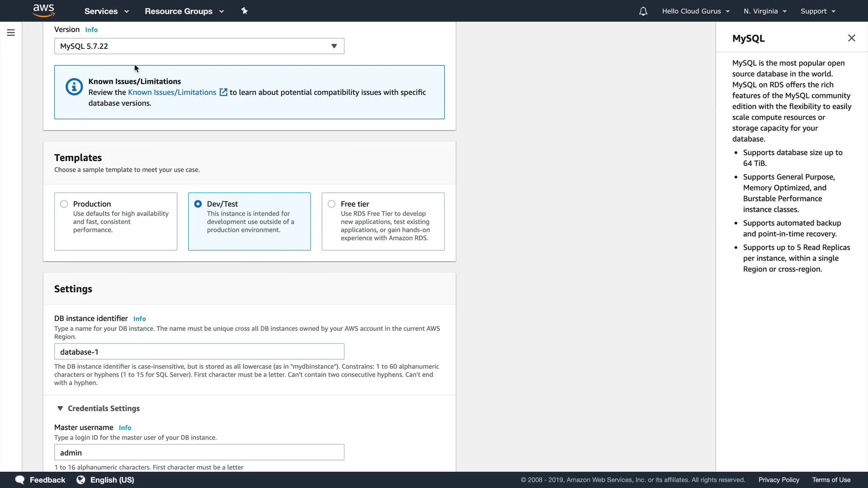Image resolution: width=868 pixels, height=488 pixels.
Task: Open the MySQL 5.7.22 version dropdown
Action: (199, 46)
